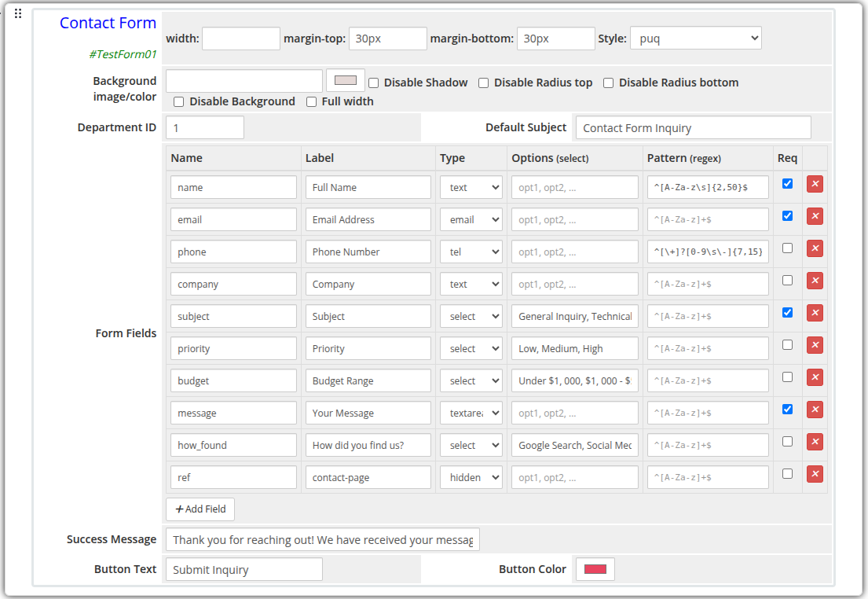The image size is (868, 599).
Task: Click the name field's regex pattern input
Action: (x=708, y=187)
